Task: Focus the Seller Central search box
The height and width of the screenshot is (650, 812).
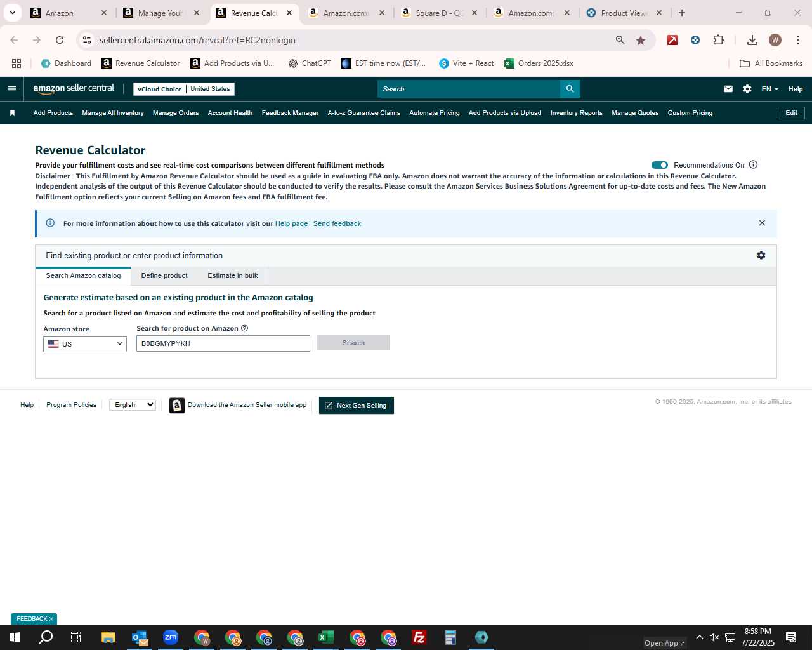Action: coord(469,89)
